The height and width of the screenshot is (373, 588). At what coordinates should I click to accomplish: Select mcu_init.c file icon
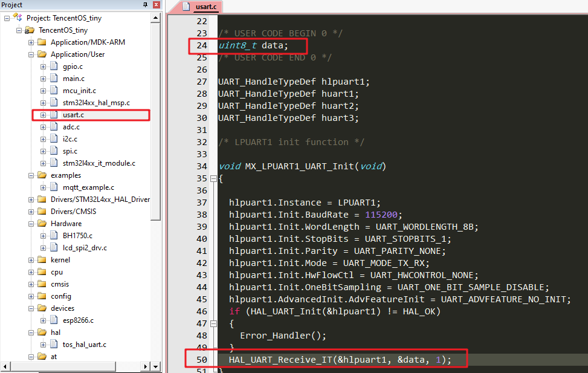(x=54, y=90)
